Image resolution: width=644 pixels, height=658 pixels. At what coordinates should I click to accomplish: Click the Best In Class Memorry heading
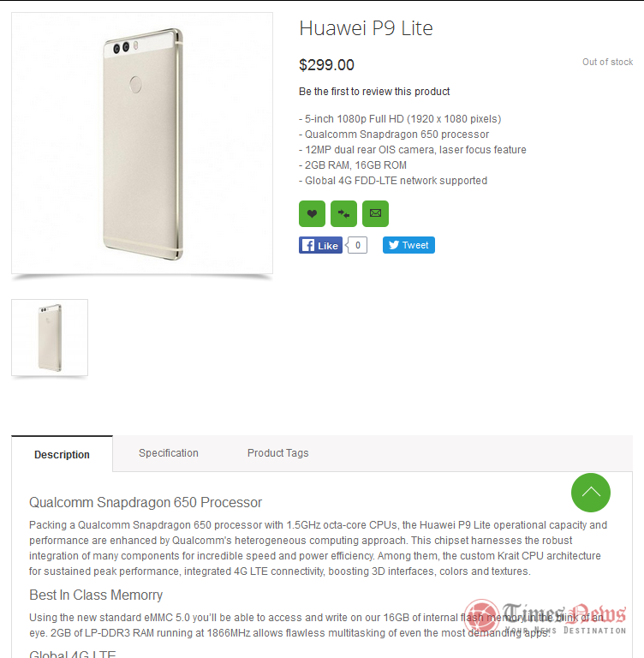[96, 595]
